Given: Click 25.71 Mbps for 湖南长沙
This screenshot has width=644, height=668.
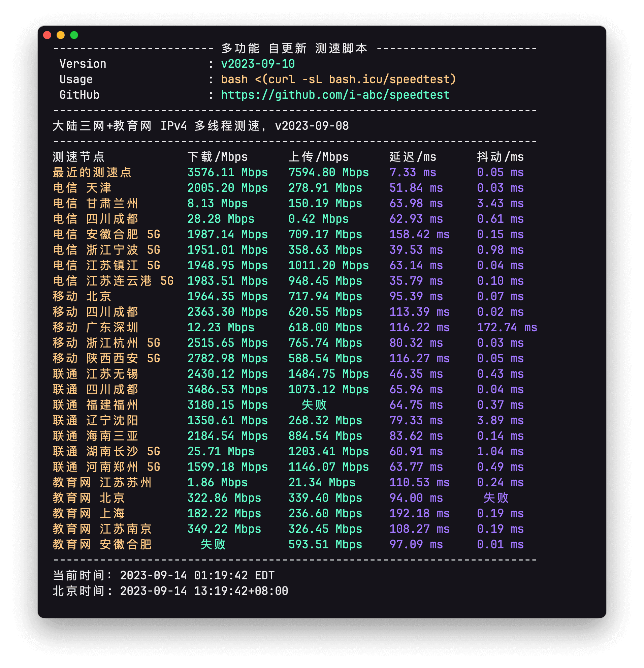Looking at the screenshot, I should tap(221, 452).
